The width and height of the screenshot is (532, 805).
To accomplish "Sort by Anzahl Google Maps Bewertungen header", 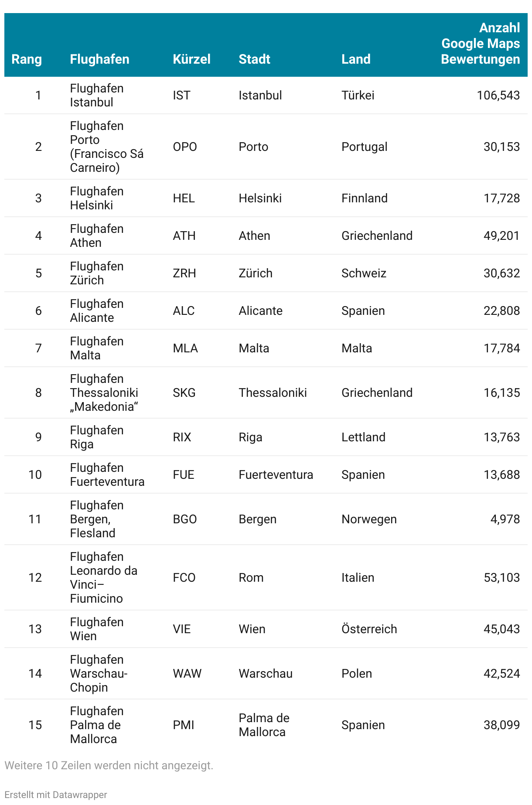I will point(480,44).
